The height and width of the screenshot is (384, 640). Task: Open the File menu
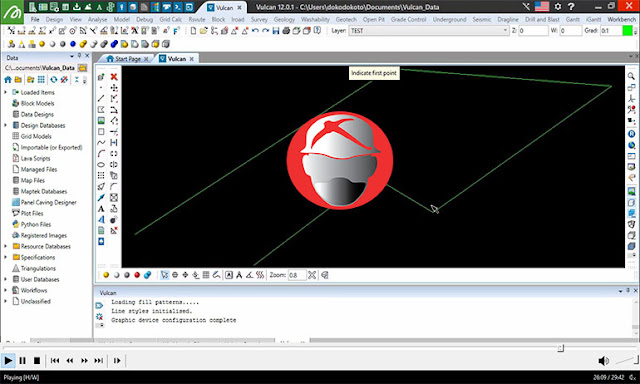35,19
